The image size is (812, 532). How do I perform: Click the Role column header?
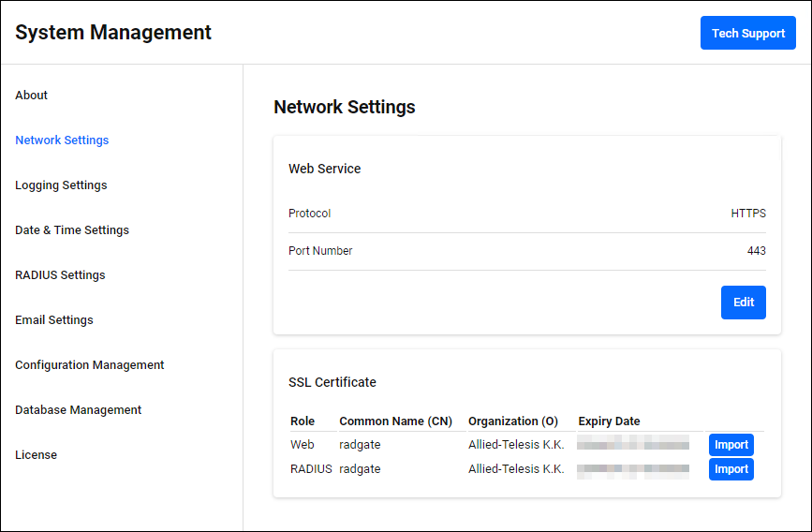[x=303, y=421]
